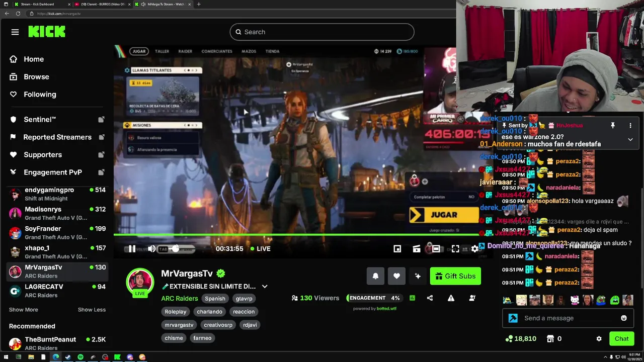Select the Spanish language tag

point(215,299)
